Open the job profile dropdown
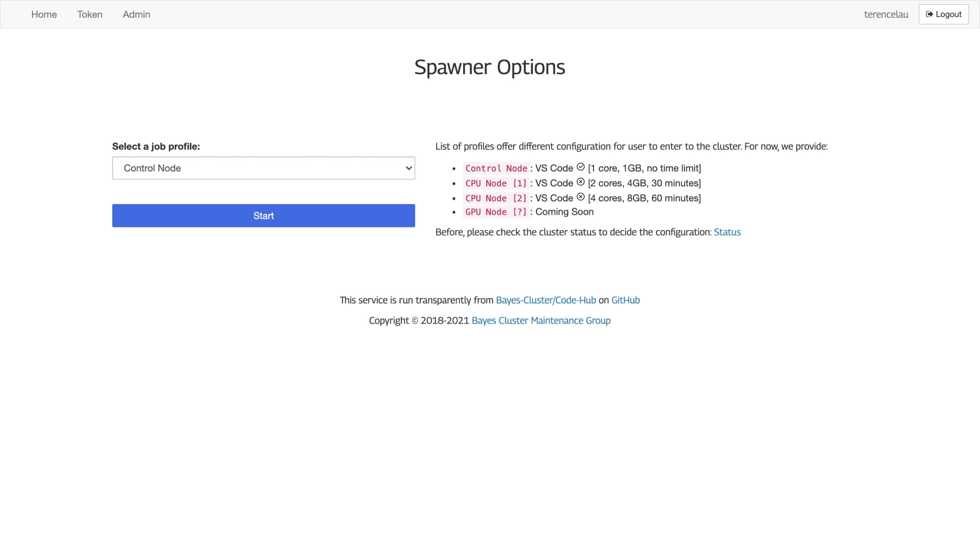The image size is (980, 541). click(x=263, y=168)
